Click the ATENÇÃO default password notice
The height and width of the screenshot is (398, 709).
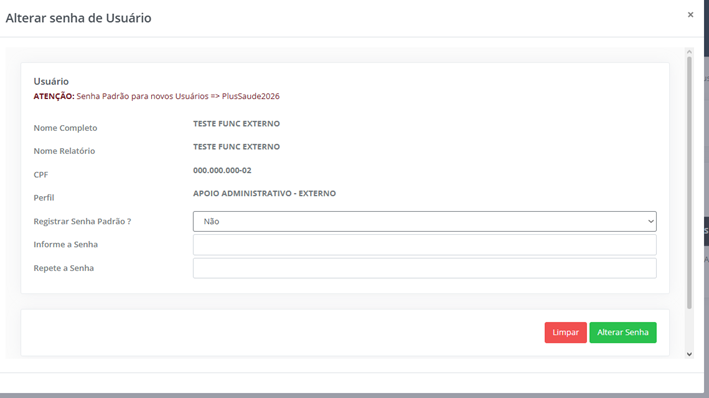156,96
